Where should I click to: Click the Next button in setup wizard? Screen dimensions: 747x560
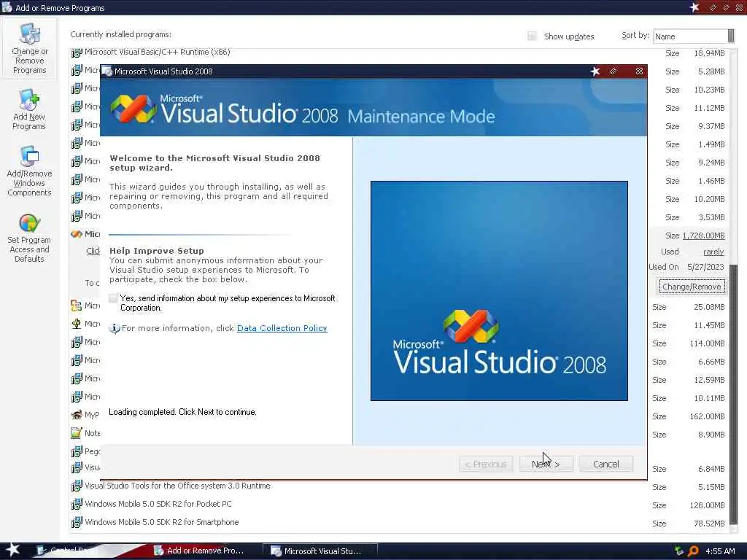(546, 464)
